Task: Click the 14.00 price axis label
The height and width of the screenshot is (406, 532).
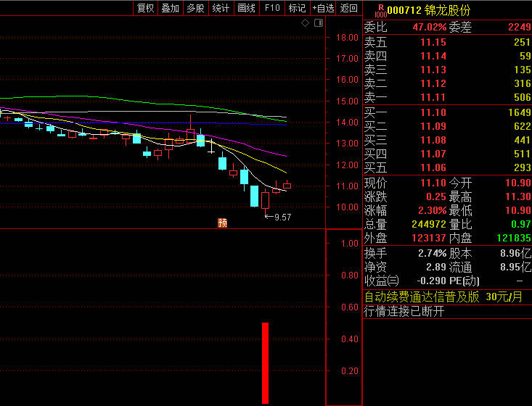Action: [x=347, y=123]
